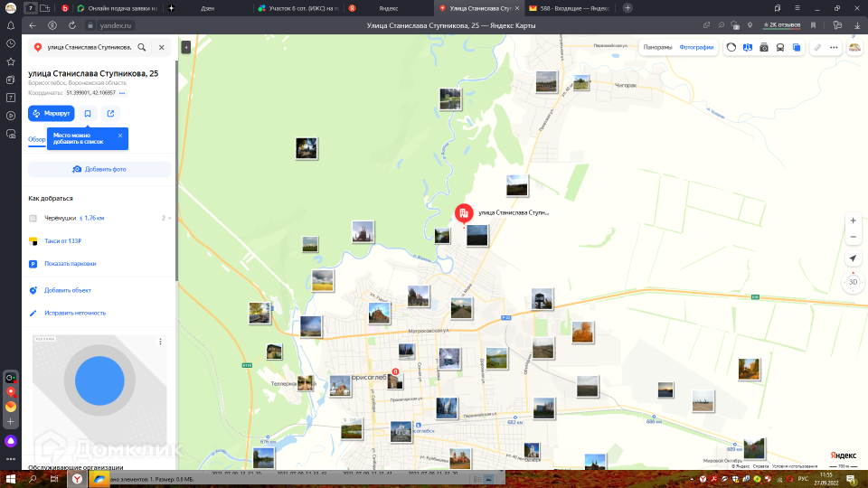Toggle the Фотографии layer off
This screenshot has height=488, width=868.
[696, 47]
